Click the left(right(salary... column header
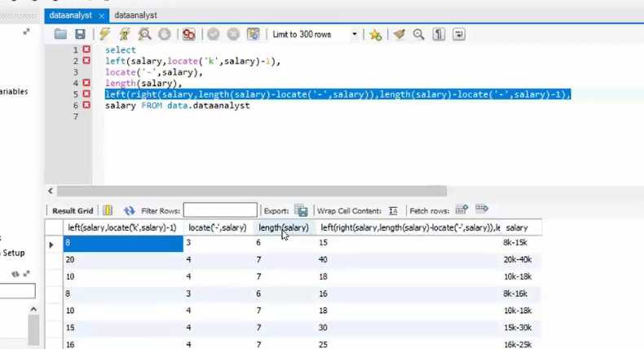Screen dimensions: 644x349 (x=410, y=228)
